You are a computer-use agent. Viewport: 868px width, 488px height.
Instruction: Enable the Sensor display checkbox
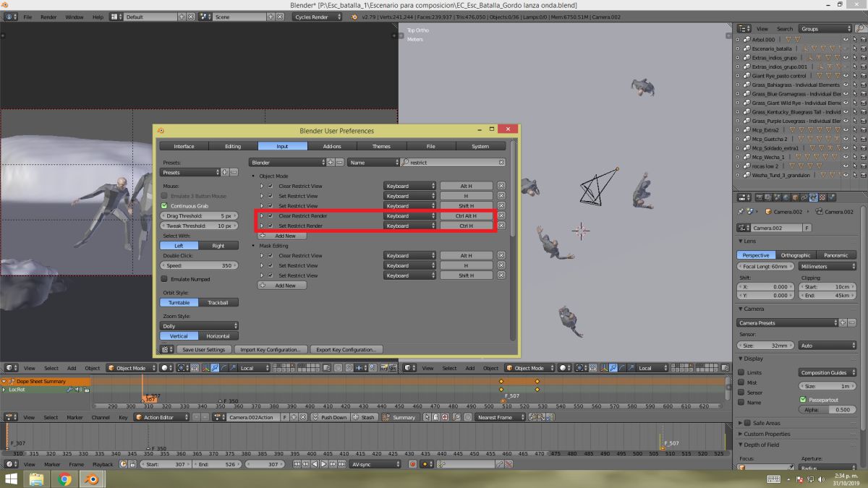[741, 393]
